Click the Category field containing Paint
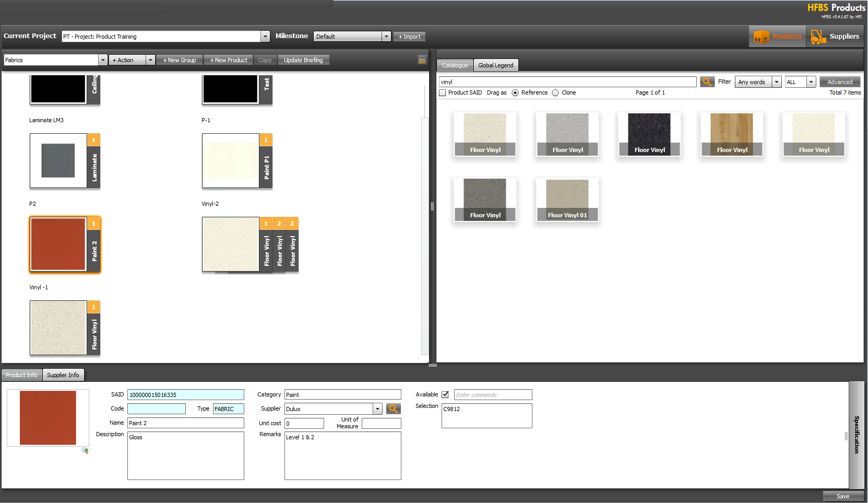 pos(343,395)
